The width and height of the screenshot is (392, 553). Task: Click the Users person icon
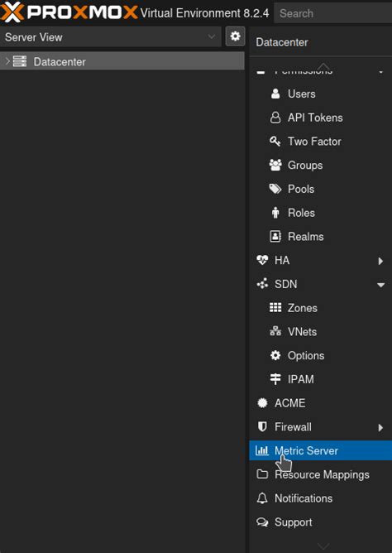point(275,94)
